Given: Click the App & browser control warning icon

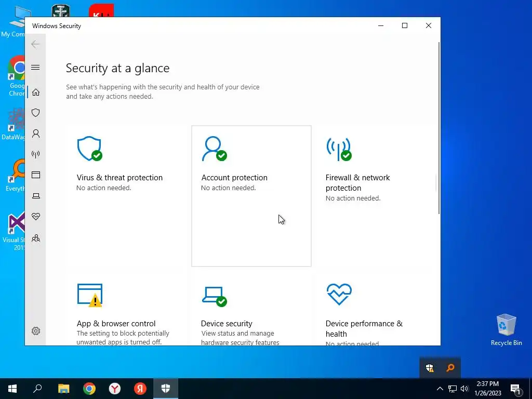Looking at the screenshot, I should tap(90, 295).
